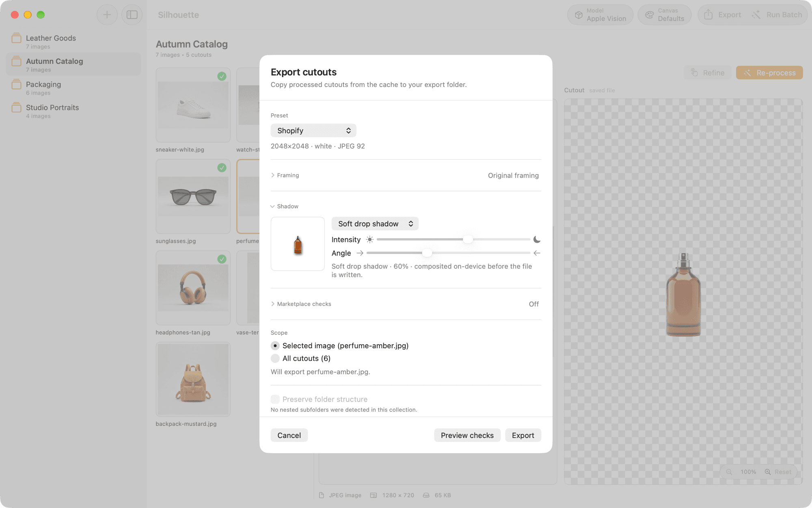Click the Export button in dialog
812x508 pixels.
[523, 435]
